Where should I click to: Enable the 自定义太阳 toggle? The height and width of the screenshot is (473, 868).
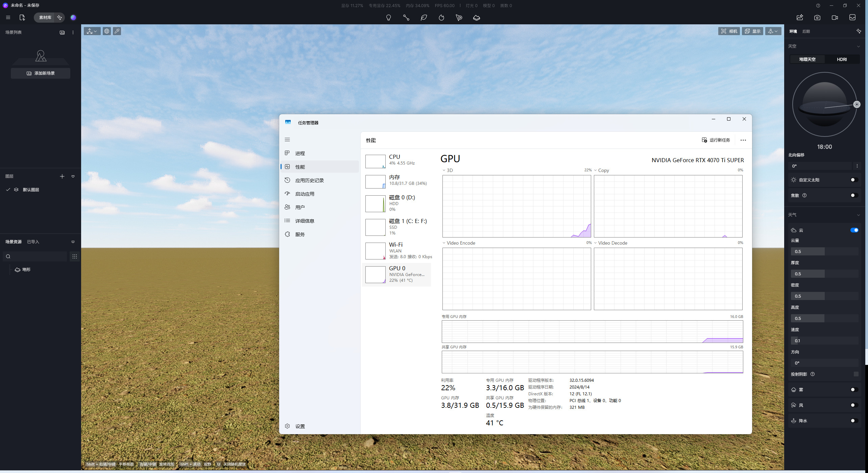point(854,180)
